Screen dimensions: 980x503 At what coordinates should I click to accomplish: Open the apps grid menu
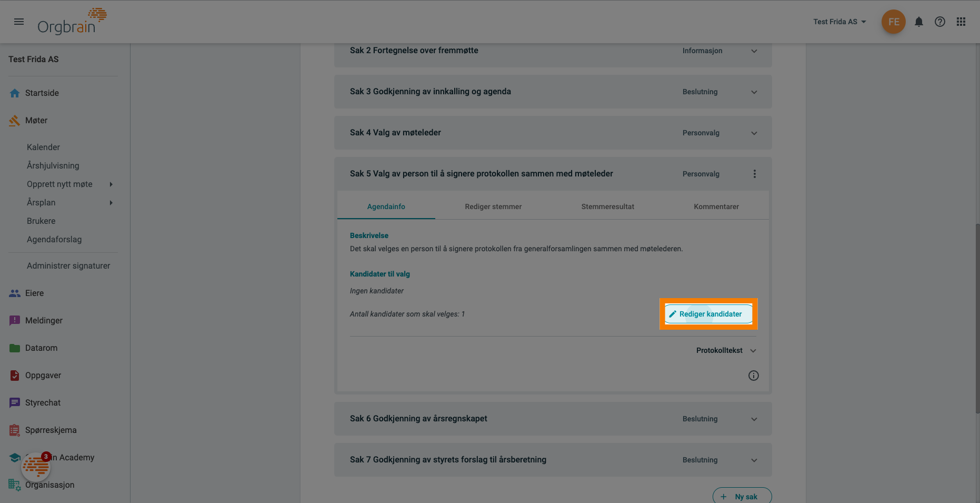pos(961,22)
